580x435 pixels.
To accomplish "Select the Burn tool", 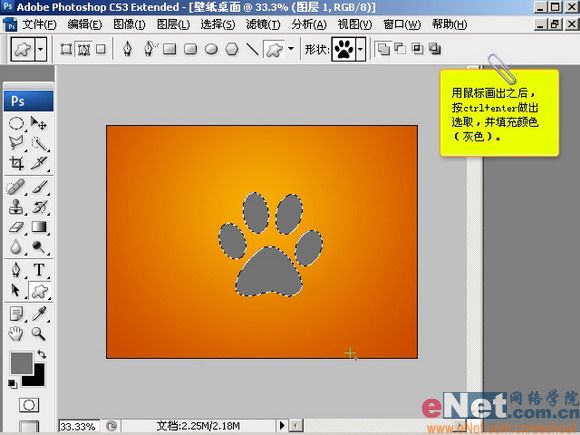I will [x=39, y=247].
